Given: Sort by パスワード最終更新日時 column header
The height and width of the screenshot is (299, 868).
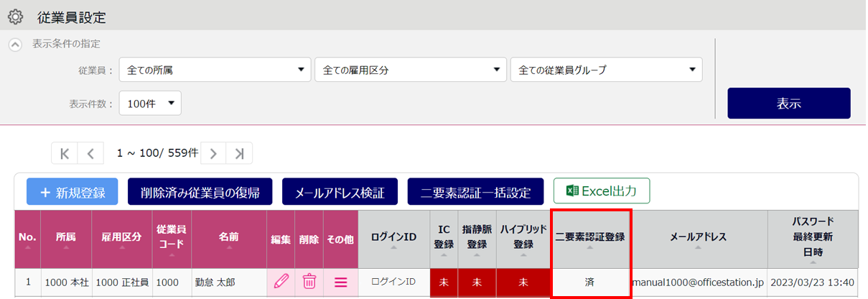Looking at the screenshot, I should coord(813,239).
